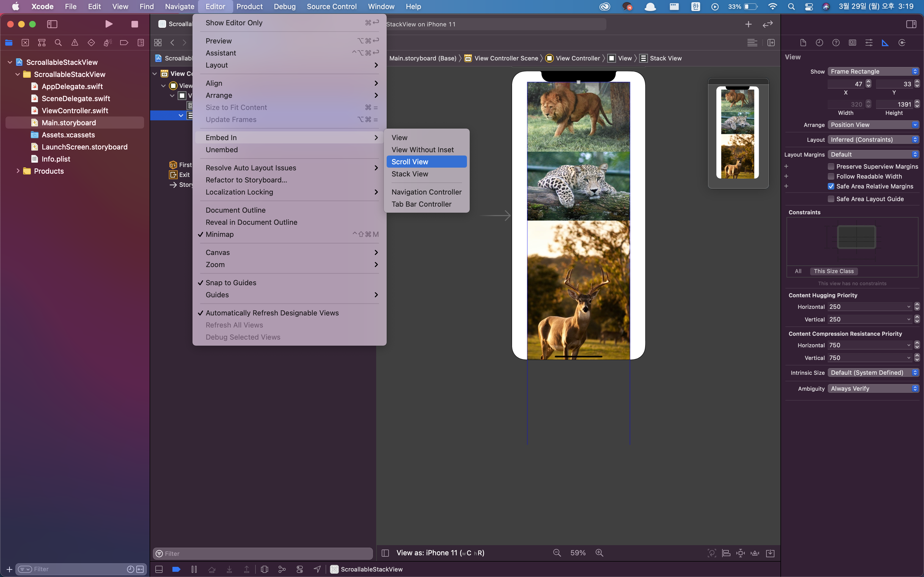Choose Scroll View from Embed In submenu
This screenshot has height=577, width=924.
[410, 162]
